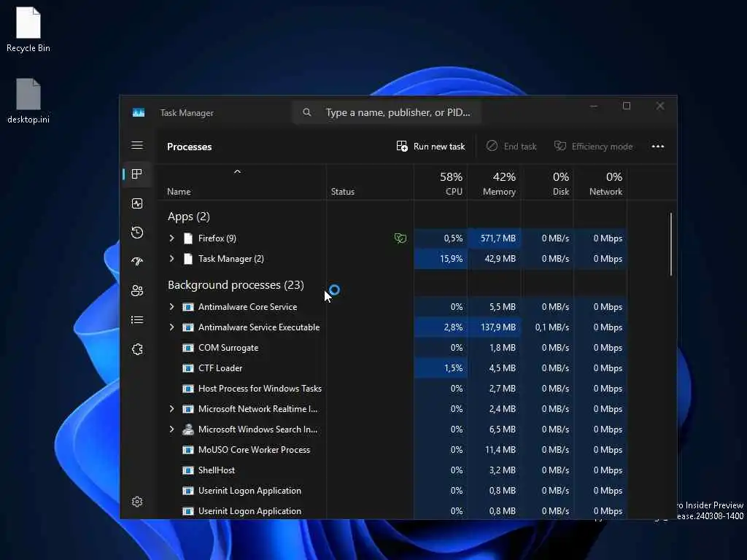Click the Apps (2) group heading
The width and height of the screenshot is (747, 560).
(x=189, y=217)
